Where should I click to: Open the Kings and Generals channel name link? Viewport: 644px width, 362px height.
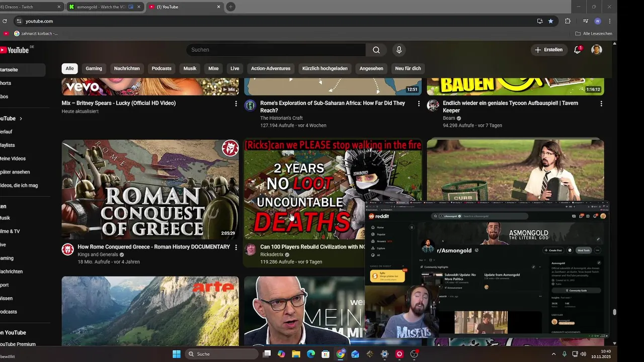pyautogui.click(x=98, y=255)
